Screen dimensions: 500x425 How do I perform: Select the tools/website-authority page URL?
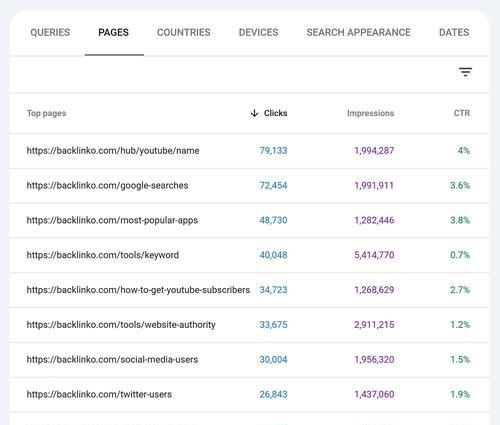121,325
